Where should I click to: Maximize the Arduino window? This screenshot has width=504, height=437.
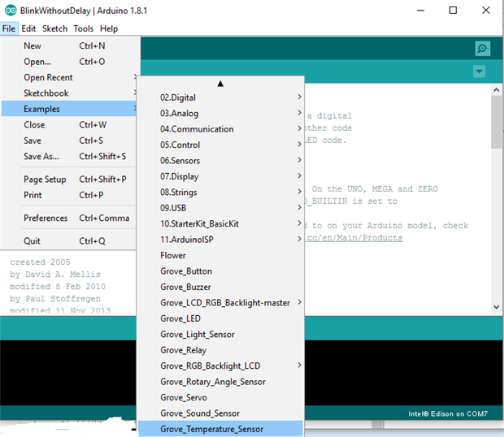click(453, 11)
